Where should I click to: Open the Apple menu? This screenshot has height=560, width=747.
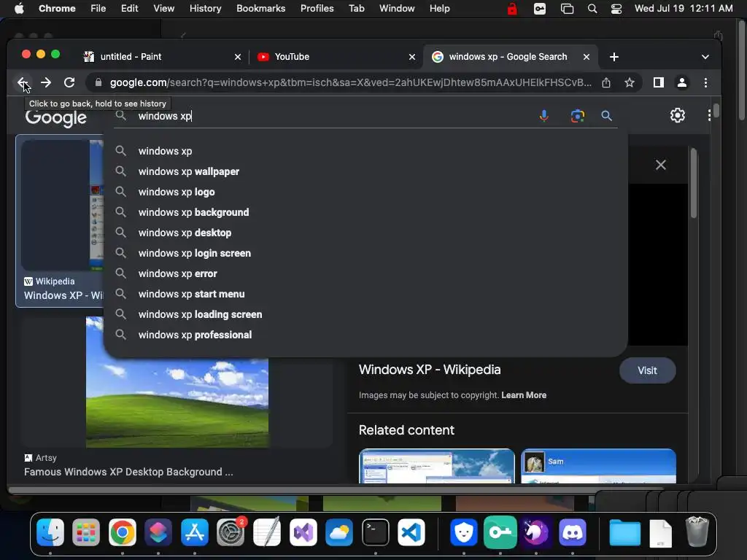pos(19,9)
